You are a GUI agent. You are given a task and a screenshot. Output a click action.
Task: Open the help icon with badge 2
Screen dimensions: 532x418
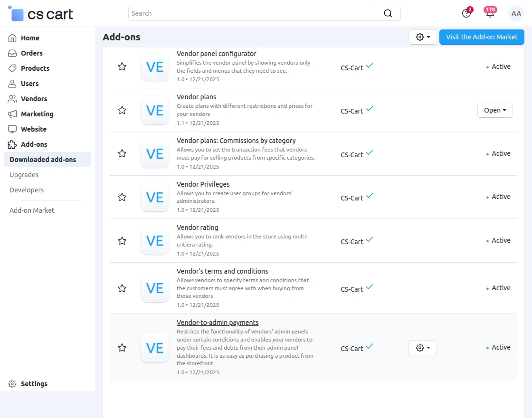(466, 13)
